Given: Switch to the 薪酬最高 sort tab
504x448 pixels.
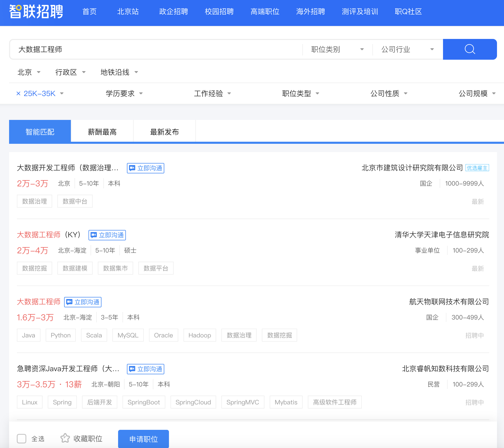Looking at the screenshot, I should click(102, 132).
